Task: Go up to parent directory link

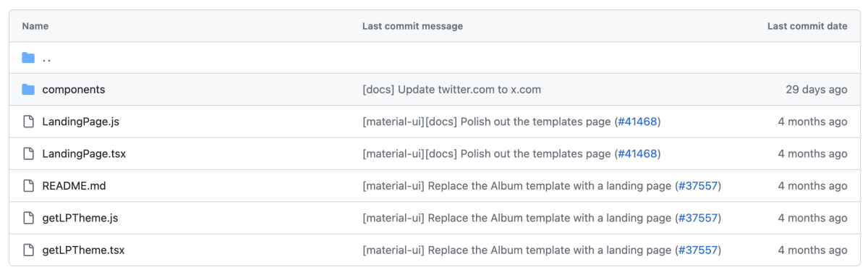Action: [x=46, y=58]
